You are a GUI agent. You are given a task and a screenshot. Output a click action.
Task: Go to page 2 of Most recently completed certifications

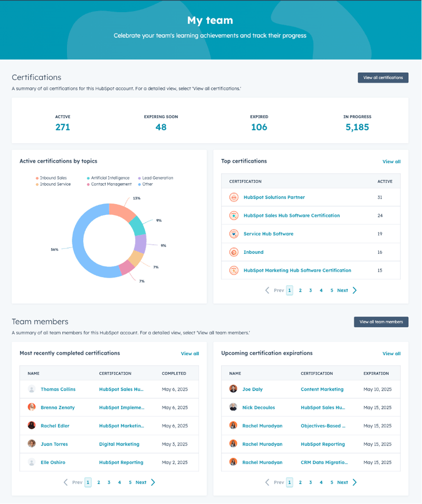click(99, 482)
